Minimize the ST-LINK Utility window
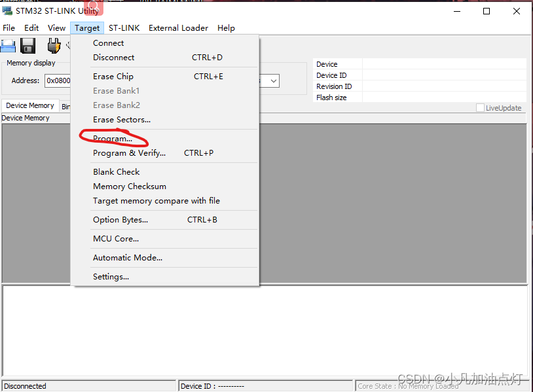The image size is (533, 392). click(457, 11)
